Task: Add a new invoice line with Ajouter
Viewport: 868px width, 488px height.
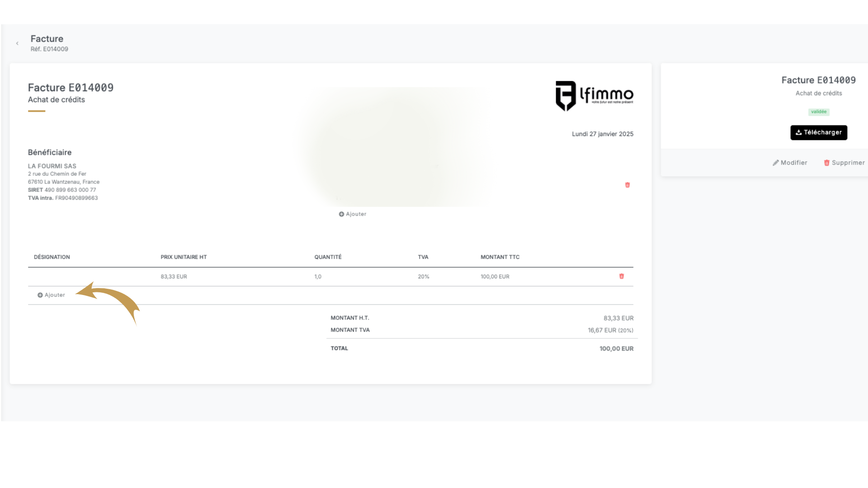Action: (51, 295)
